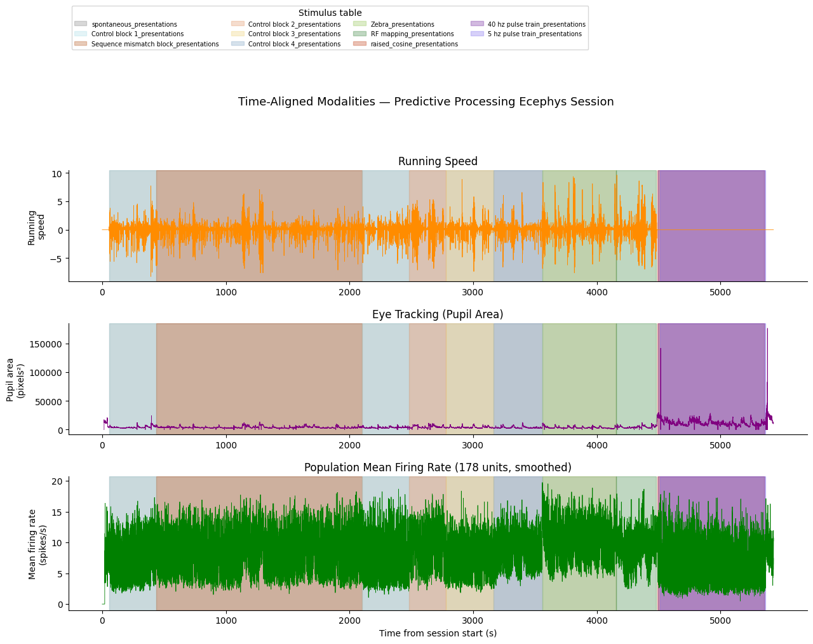
Task: Click the spontaneous_presentations legend color swatch
Action: pos(81,24)
